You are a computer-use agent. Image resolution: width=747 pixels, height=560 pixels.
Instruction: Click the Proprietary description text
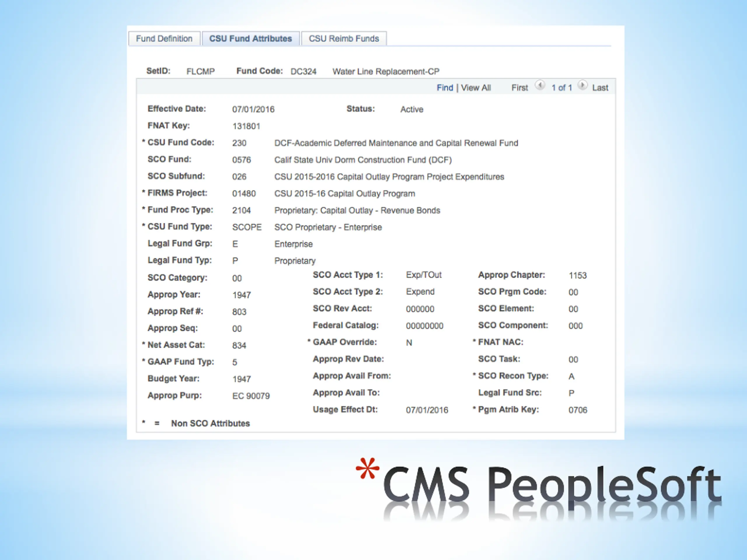pyautogui.click(x=295, y=261)
